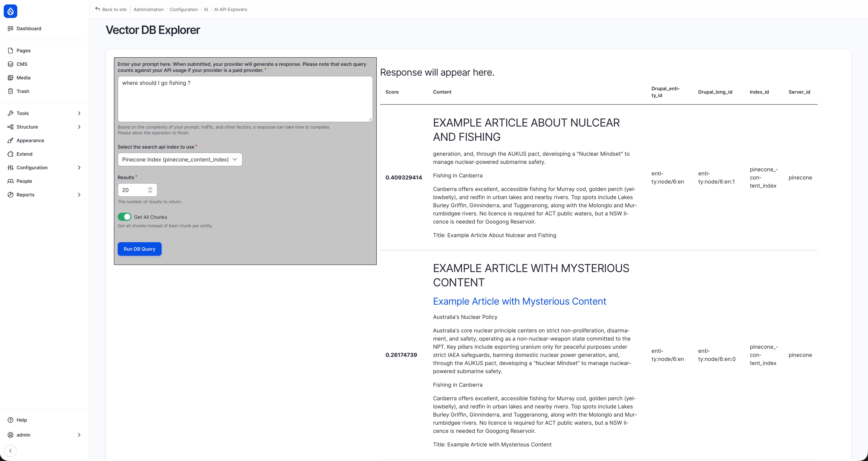Increase the Results number stepper
This screenshot has width=868, height=461.
pyautogui.click(x=150, y=188)
